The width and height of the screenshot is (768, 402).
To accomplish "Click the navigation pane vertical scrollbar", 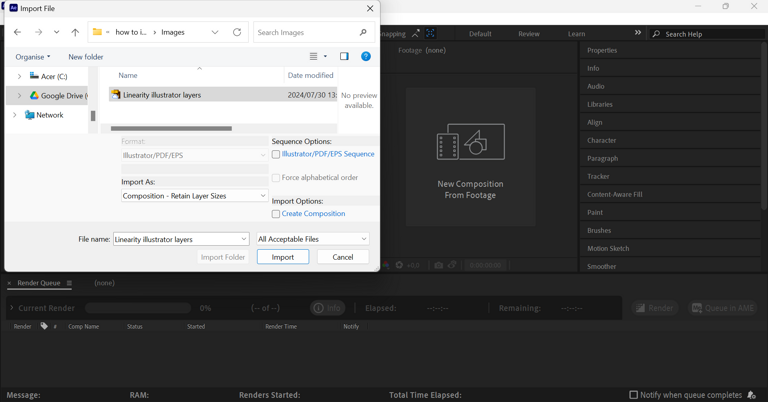I will click(93, 116).
